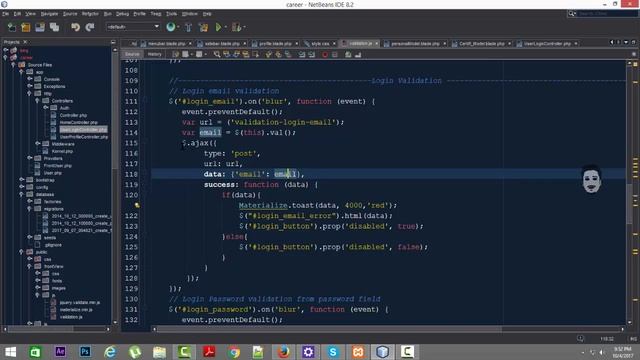Open the File menu
The width and height of the screenshot is (640, 360).
5,14
